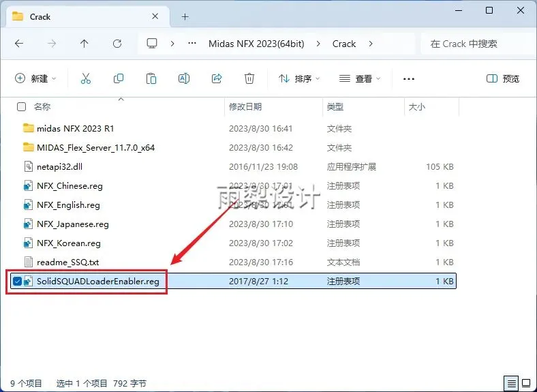Show hidden path ellipsis in address bar

pyautogui.click(x=192, y=44)
